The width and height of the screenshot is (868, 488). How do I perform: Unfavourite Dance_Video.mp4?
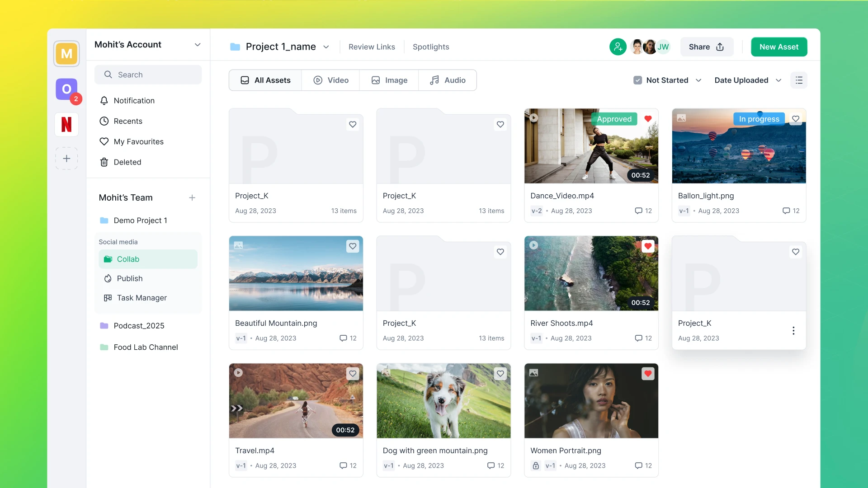[648, 119]
